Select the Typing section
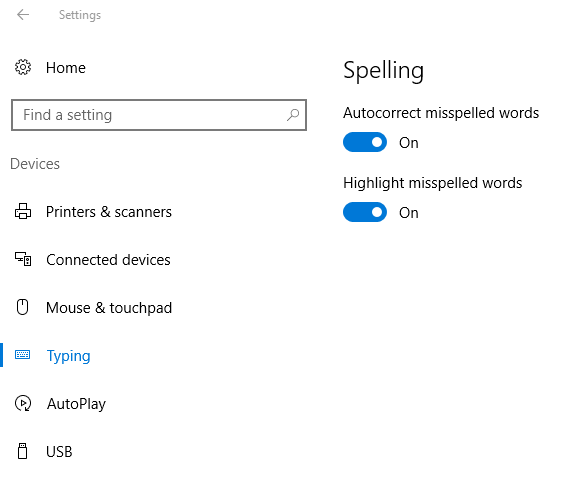The width and height of the screenshot is (571, 484). (68, 356)
